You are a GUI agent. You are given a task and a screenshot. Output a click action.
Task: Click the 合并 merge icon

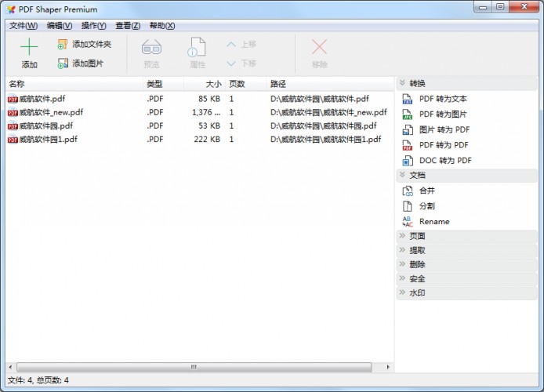pyautogui.click(x=408, y=191)
